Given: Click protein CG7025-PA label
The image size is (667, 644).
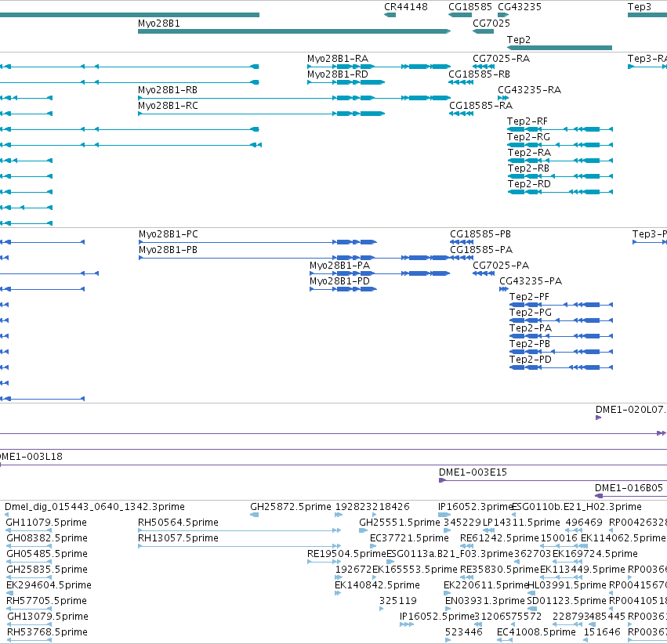Looking at the screenshot, I should pos(501,266).
